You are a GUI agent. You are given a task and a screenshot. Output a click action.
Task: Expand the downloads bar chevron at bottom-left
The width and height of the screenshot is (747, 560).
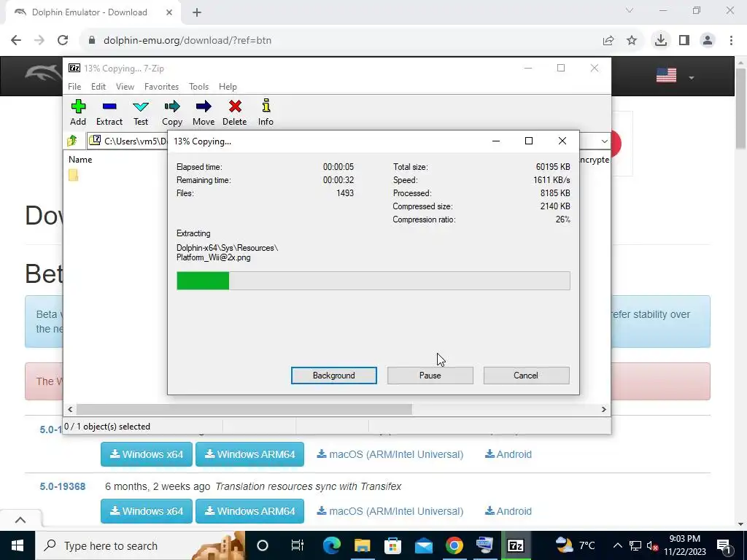20,520
